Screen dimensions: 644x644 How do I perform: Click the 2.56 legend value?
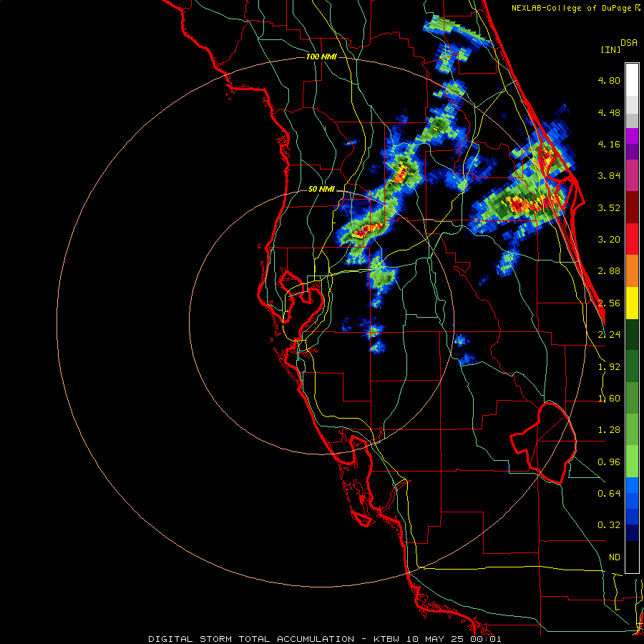609,303
